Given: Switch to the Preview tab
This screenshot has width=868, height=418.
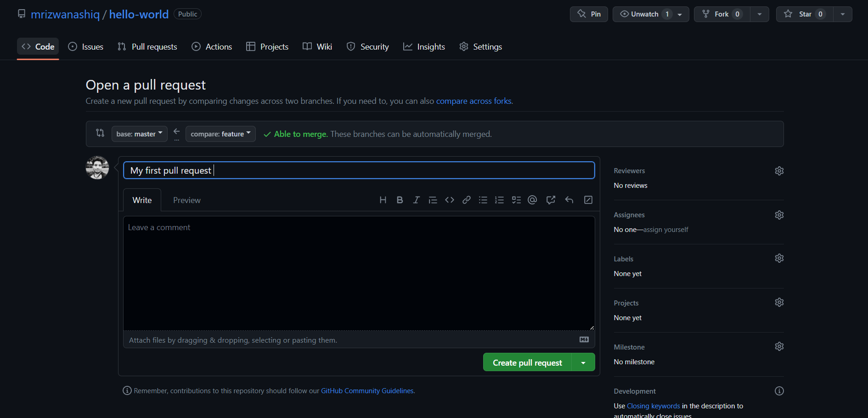Looking at the screenshot, I should pos(186,200).
